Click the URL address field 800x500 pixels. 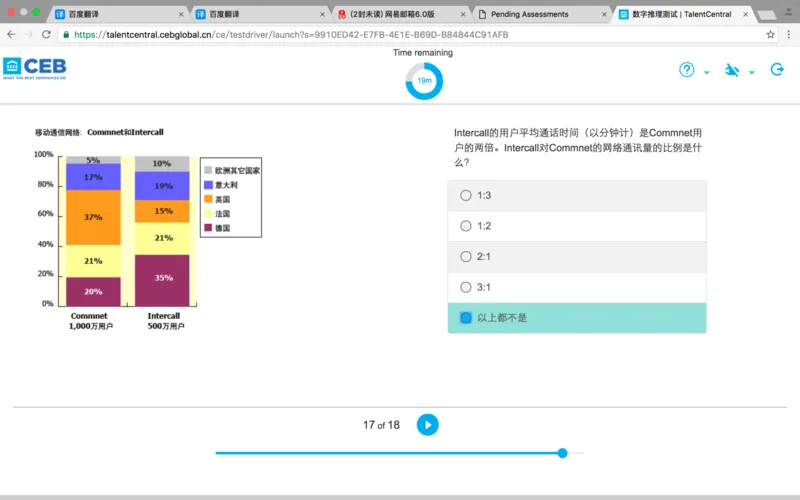(418, 34)
